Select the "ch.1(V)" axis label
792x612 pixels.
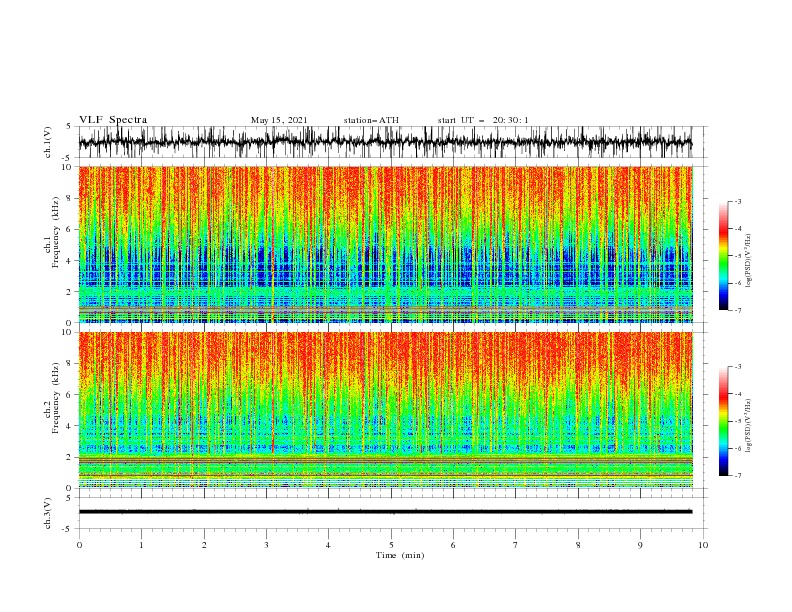(x=48, y=142)
